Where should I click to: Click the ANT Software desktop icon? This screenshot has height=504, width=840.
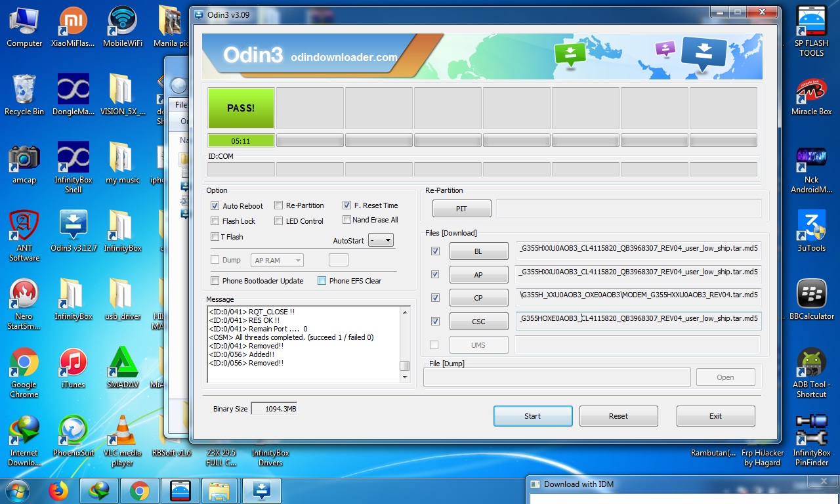tap(24, 236)
